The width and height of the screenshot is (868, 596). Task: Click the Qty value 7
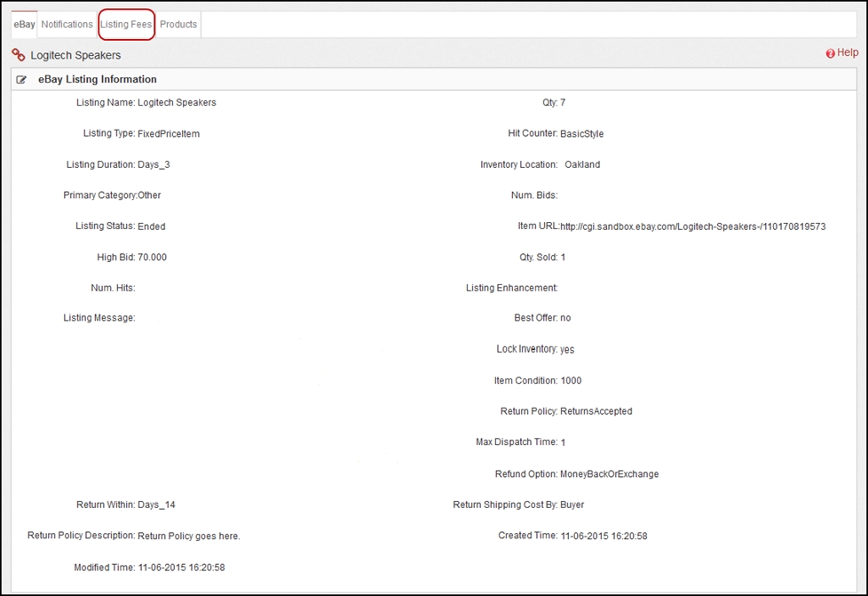click(563, 102)
